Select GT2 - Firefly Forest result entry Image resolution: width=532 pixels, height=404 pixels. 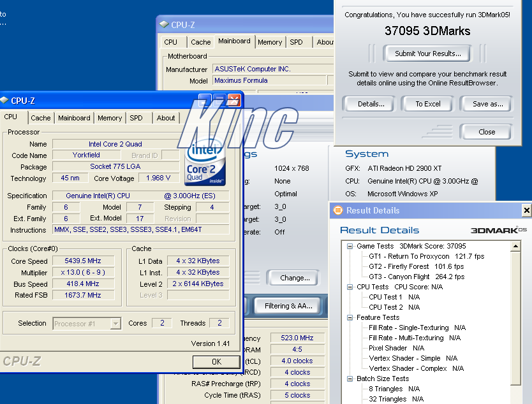(x=407, y=266)
